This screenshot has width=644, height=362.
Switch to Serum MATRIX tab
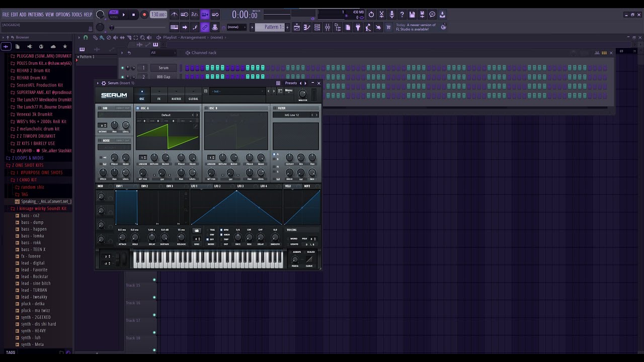[176, 95]
